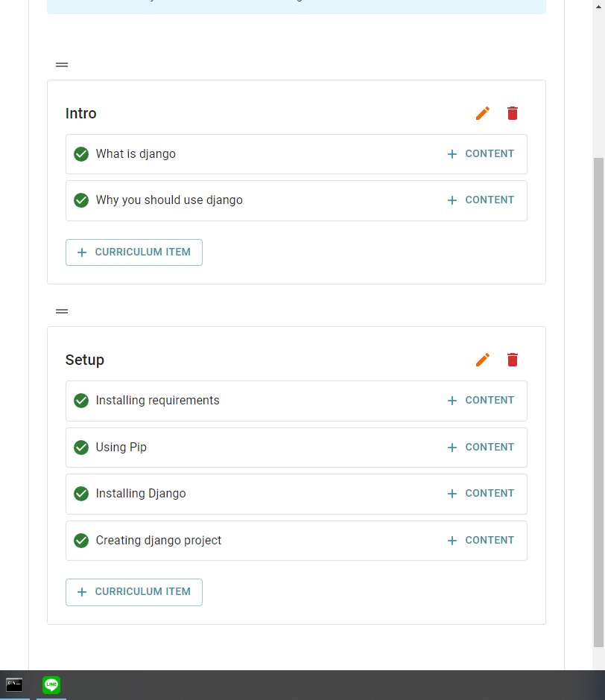
Task: Grab the drag handle above Intro section
Action: pyautogui.click(x=62, y=65)
